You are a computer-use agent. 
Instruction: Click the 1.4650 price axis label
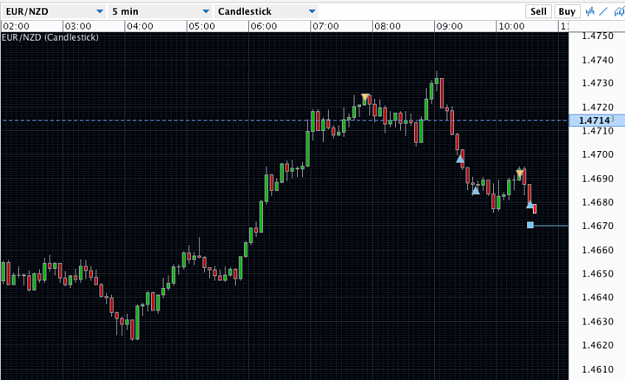pos(597,274)
